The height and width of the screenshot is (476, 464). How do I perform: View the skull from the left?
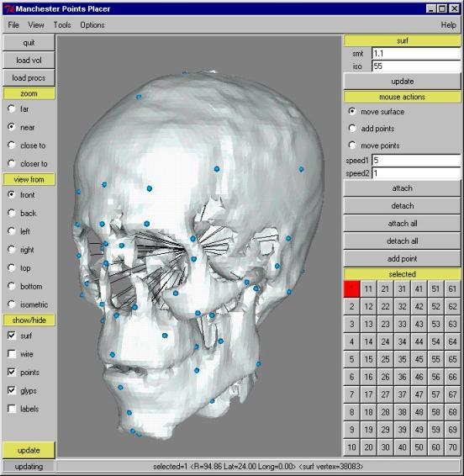point(12,231)
